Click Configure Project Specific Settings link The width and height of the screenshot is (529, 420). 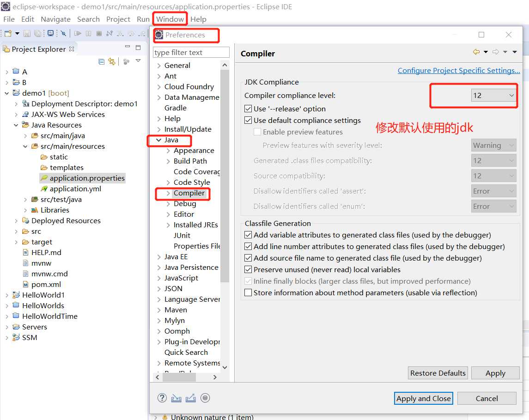pos(459,71)
